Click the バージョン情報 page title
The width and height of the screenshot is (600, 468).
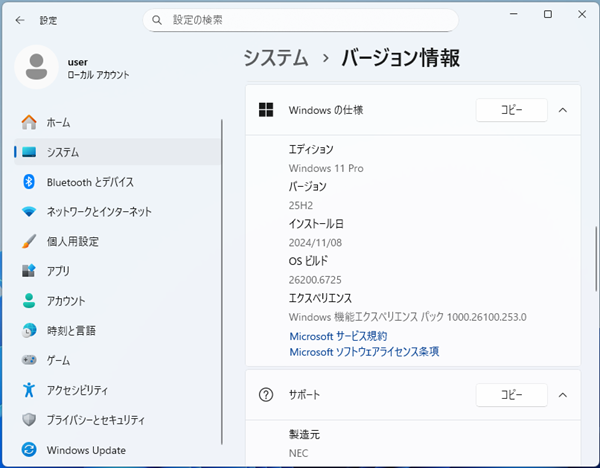coord(400,58)
